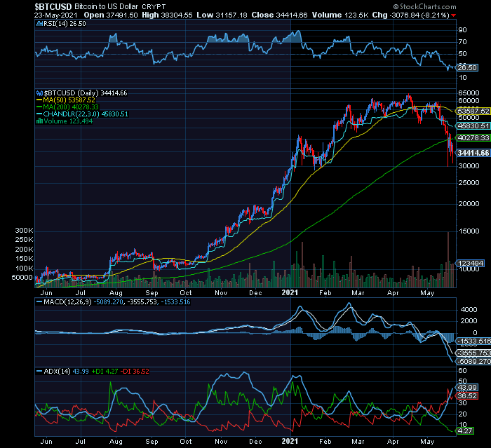Click Mar on the price chart time axis

(x=358, y=293)
